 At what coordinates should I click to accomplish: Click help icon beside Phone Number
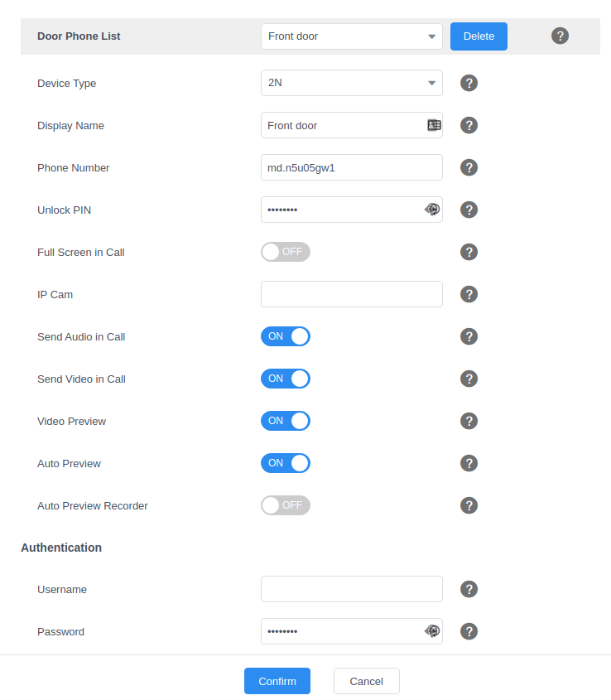469,167
